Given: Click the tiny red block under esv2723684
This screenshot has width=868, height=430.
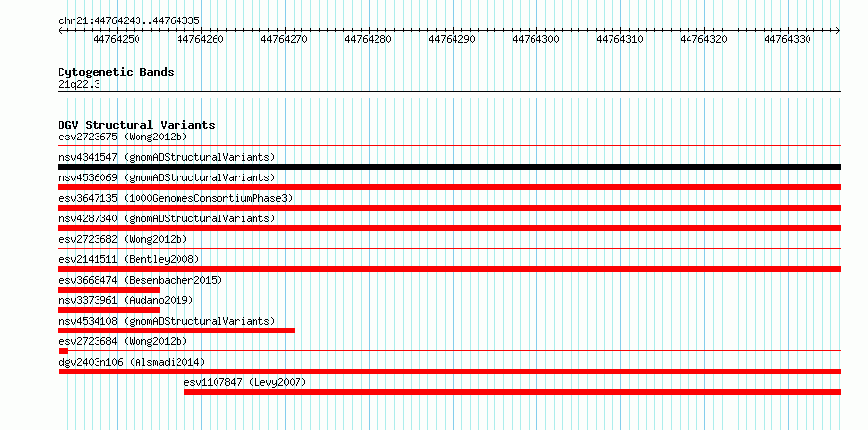Looking at the screenshot, I should tap(63, 351).
